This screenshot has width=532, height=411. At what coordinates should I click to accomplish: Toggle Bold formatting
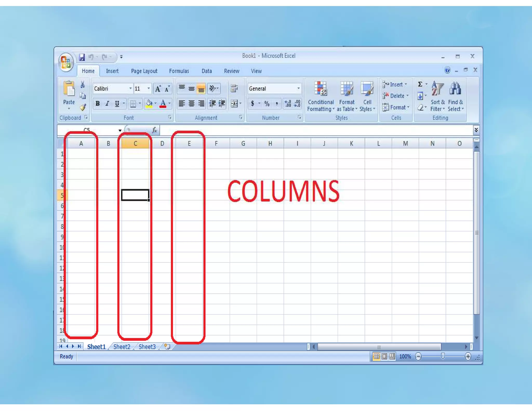(x=98, y=103)
